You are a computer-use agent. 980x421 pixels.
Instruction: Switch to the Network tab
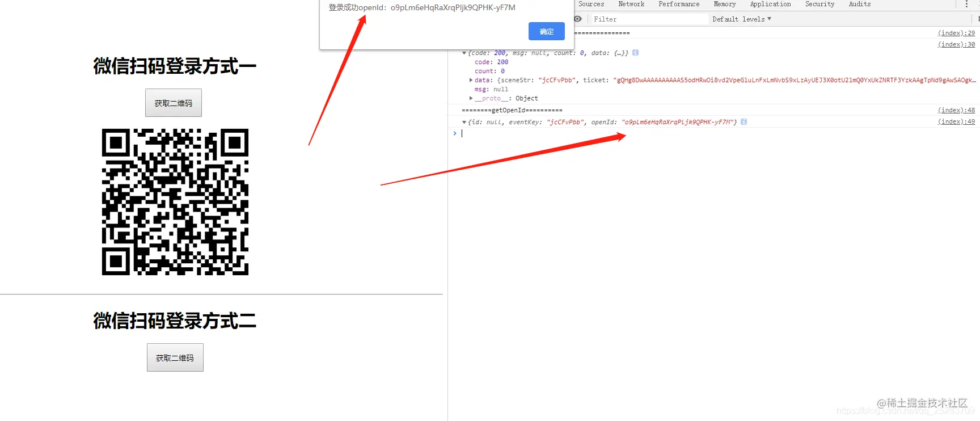tap(631, 4)
